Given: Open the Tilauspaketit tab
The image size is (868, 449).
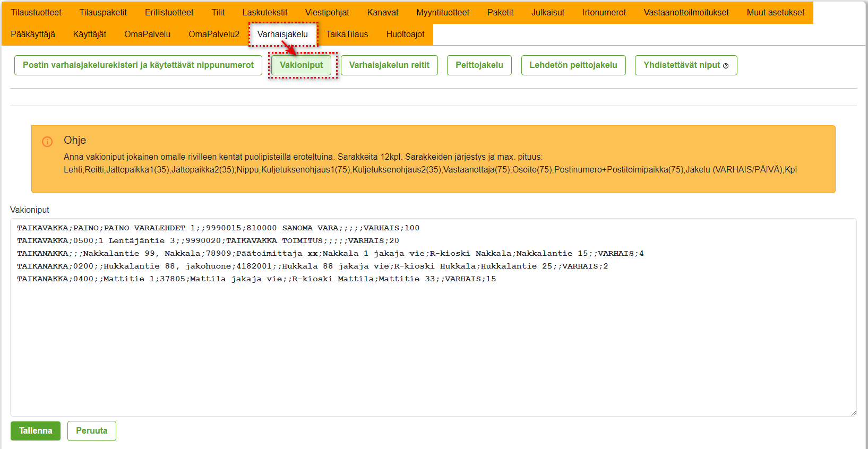Looking at the screenshot, I should (103, 12).
